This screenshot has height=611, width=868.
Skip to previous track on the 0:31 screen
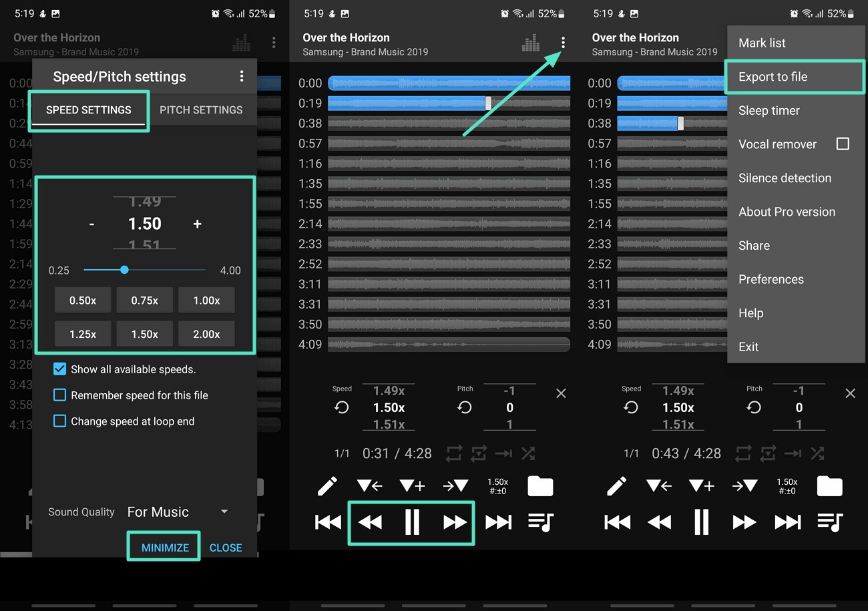click(x=328, y=522)
